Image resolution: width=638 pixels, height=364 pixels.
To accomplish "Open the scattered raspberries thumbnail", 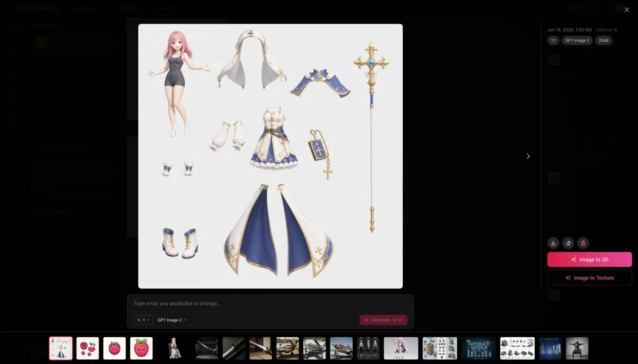I will [x=88, y=348].
